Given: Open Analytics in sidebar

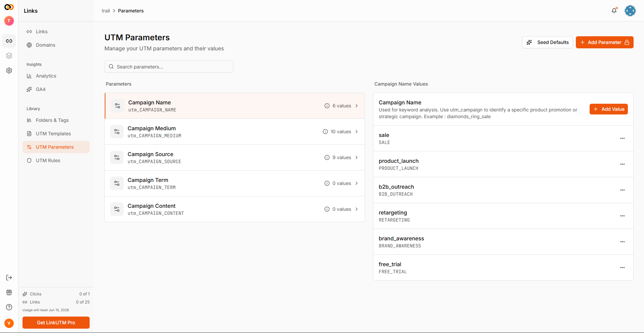Looking at the screenshot, I should [56, 76].
